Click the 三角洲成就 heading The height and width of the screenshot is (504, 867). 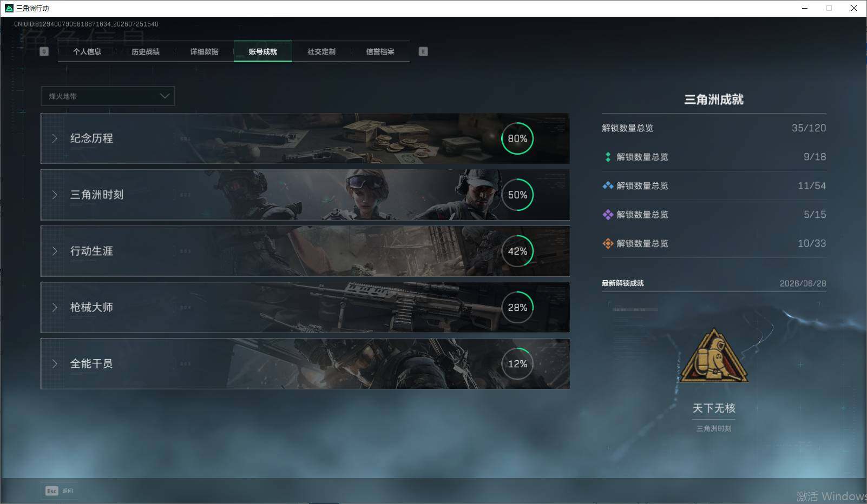click(714, 100)
